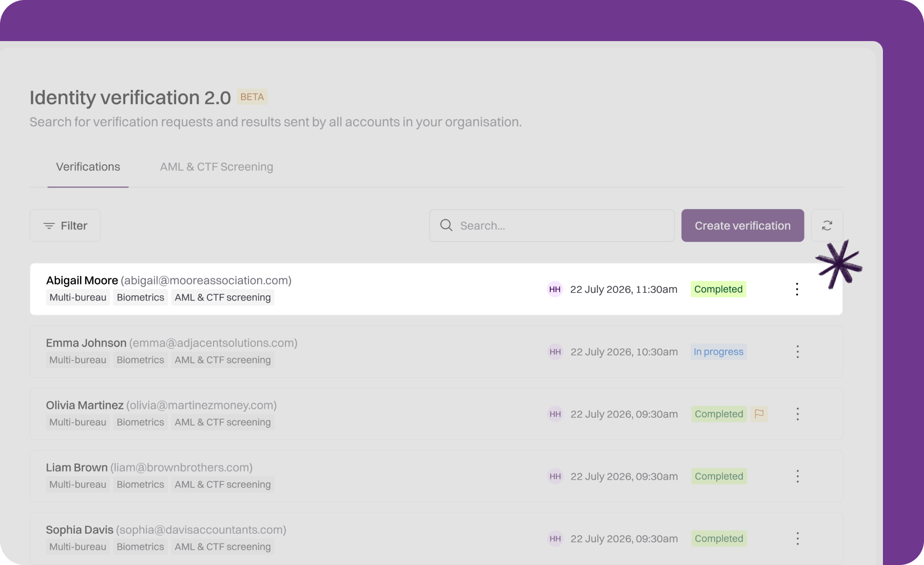Open three-dot menu for Emma Johnson
The image size is (924, 565).
click(x=798, y=352)
